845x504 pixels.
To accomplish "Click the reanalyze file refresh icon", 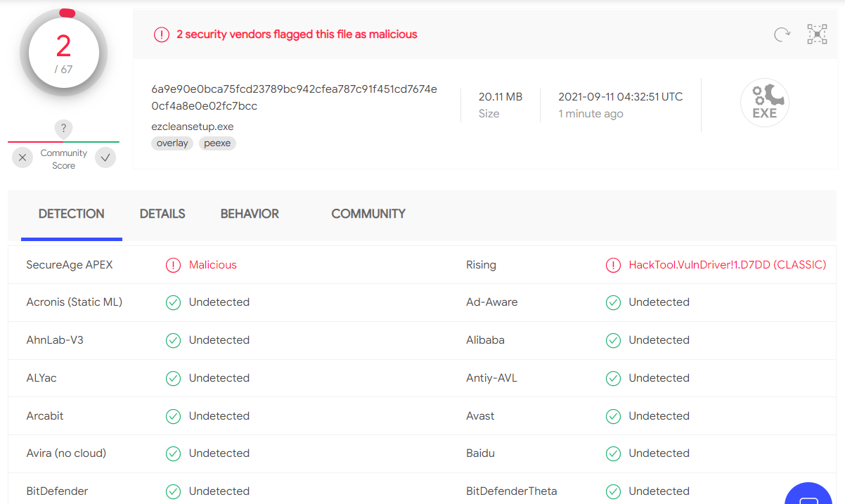I will 782,34.
